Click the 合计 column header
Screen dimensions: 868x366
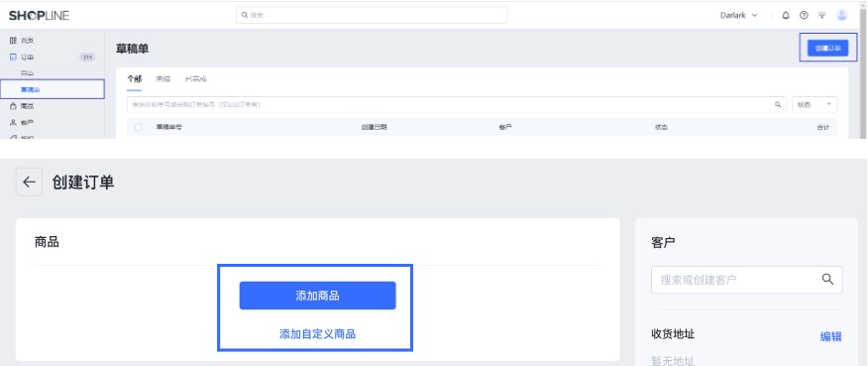coord(823,127)
